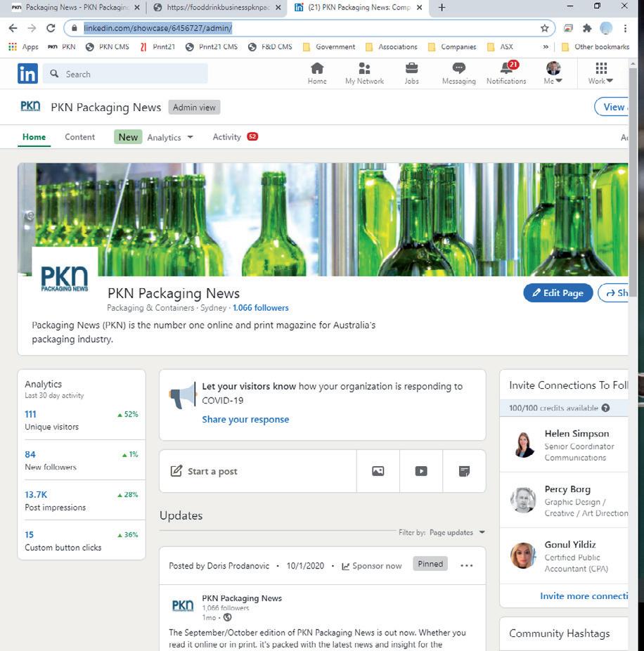Screen dimensions: 644x651
Task: Click the LinkedIn logo icon
Action: (27, 74)
